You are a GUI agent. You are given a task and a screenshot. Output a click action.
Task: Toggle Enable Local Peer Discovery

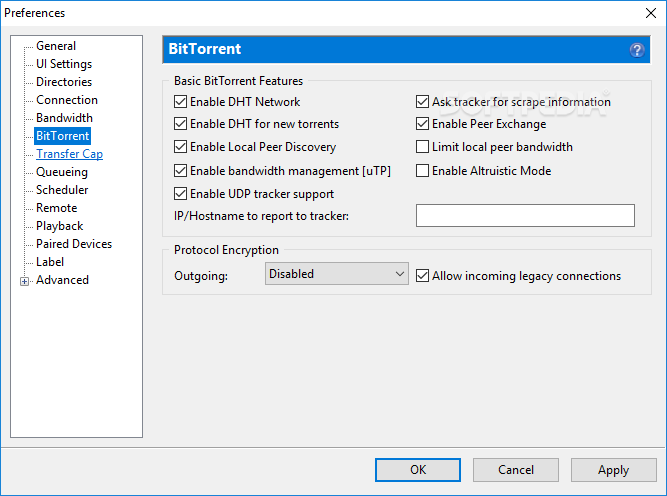(180, 147)
